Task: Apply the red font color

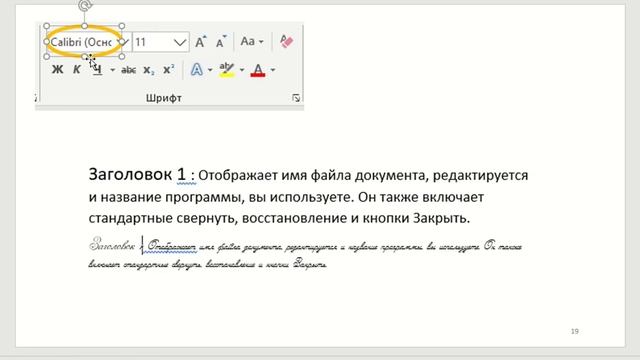Action: [258, 70]
